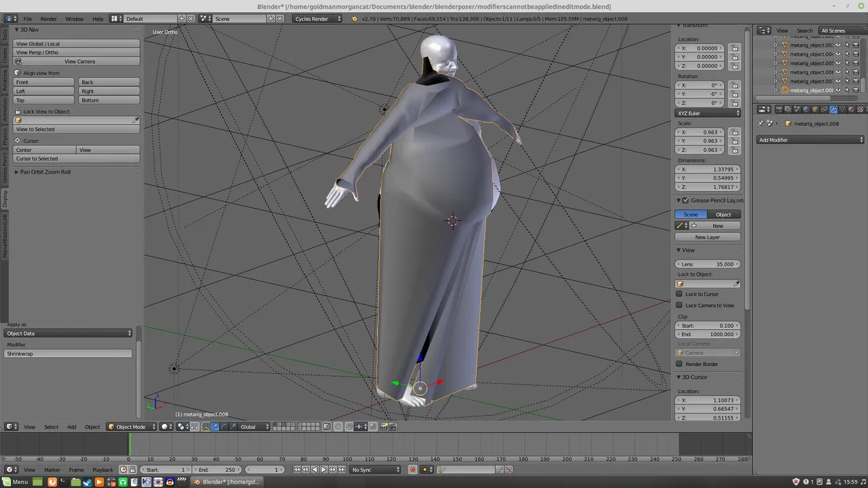
Task: Click the eyedropper in the Lock View to Object field
Action: (x=136, y=120)
